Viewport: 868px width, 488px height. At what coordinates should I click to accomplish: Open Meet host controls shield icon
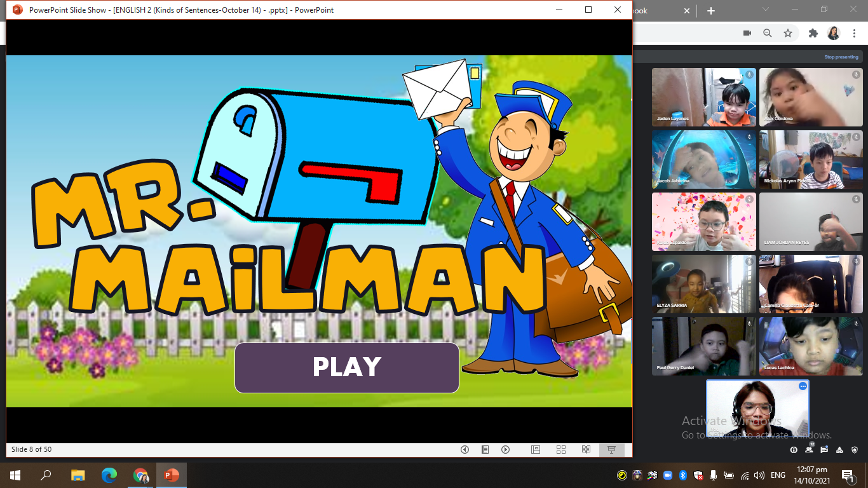click(x=855, y=450)
